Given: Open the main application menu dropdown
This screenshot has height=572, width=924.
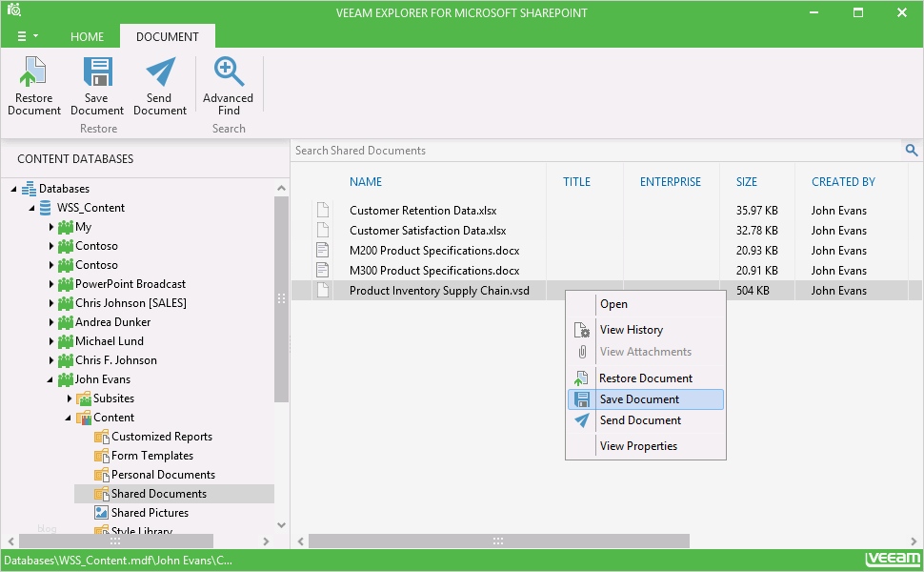Looking at the screenshot, I should [27, 36].
